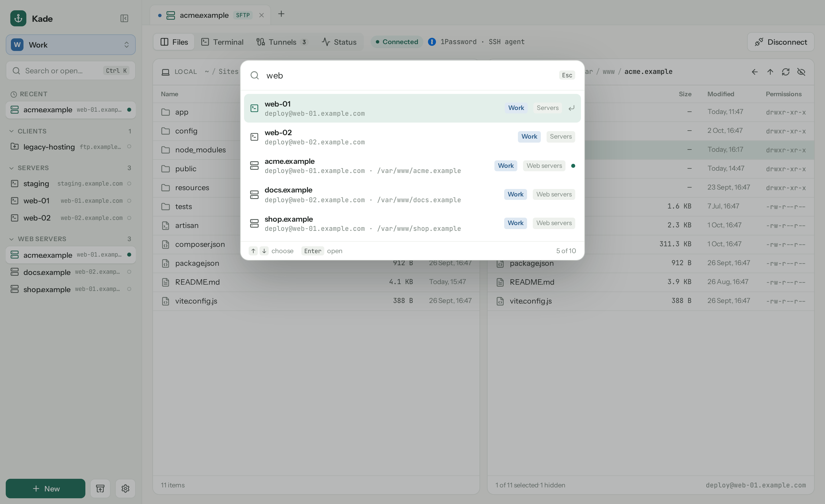This screenshot has width=825, height=504.
Task: Open settings via the gear icon
Action: [x=125, y=488]
